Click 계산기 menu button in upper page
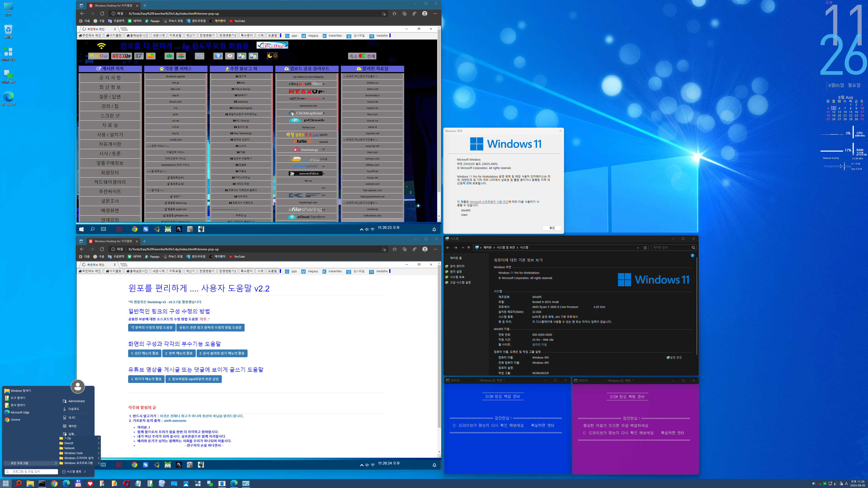Viewport: 868px width, 488px height. pyautogui.click(x=191, y=35)
